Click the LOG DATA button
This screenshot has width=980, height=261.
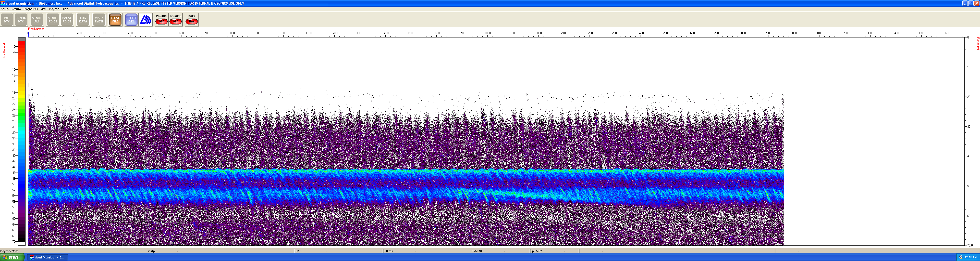[x=83, y=19]
